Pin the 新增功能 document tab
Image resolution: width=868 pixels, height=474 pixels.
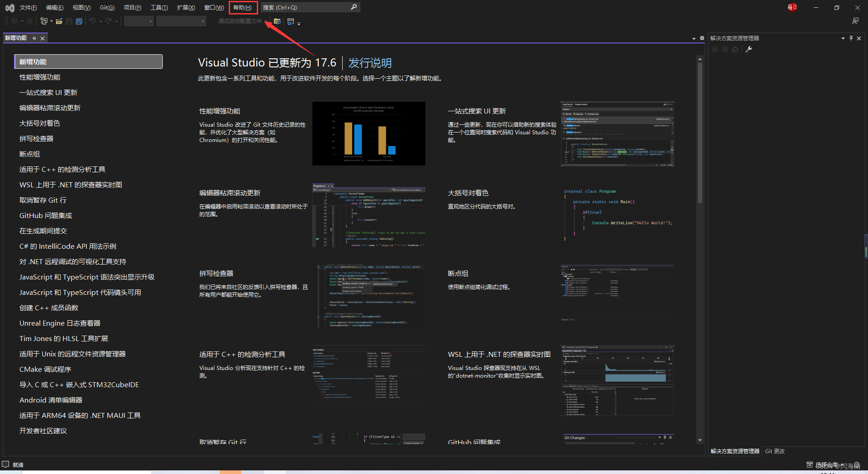pos(34,38)
